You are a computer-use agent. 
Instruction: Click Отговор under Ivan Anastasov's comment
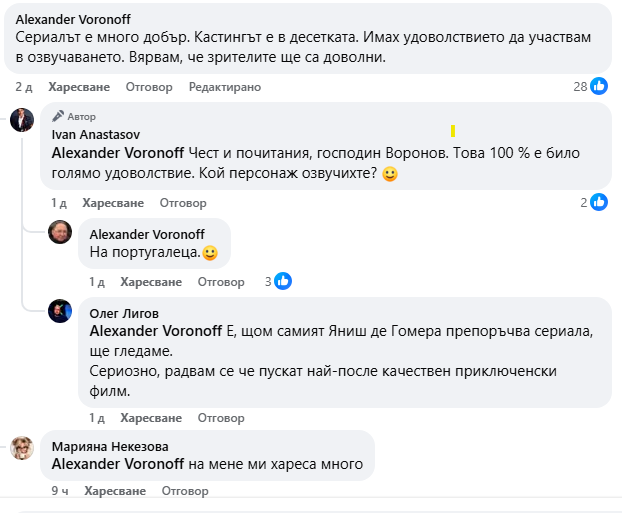pos(183,203)
